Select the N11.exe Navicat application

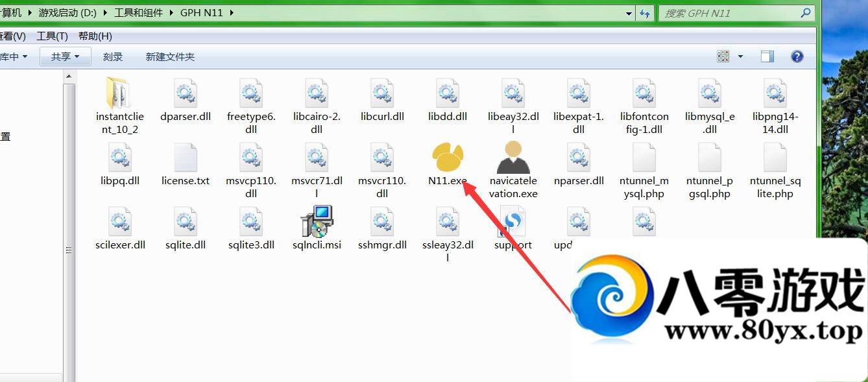pyautogui.click(x=448, y=165)
